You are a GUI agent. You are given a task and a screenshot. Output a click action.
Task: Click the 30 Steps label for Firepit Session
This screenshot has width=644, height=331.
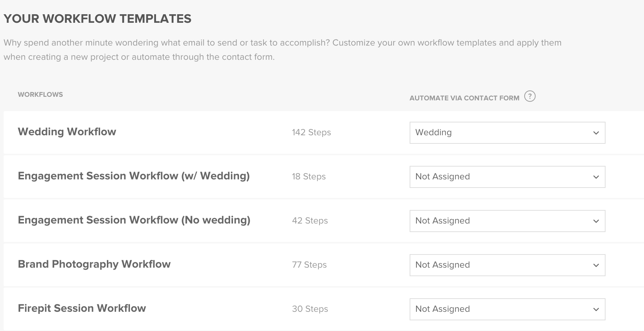click(310, 309)
